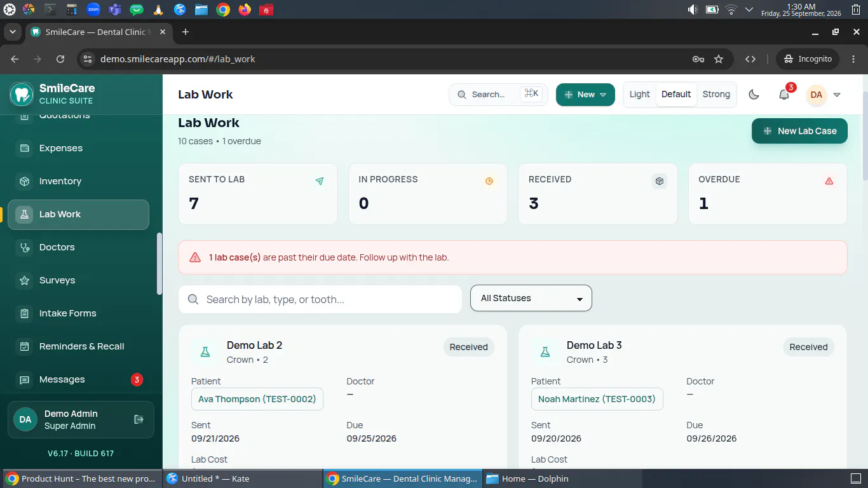
Task: Switch to the Kate window in the taskbar
Action: pos(242,478)
